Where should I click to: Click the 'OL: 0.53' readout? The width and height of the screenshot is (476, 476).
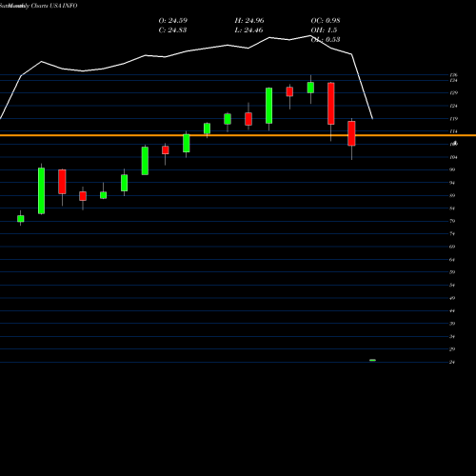point(326,39)
